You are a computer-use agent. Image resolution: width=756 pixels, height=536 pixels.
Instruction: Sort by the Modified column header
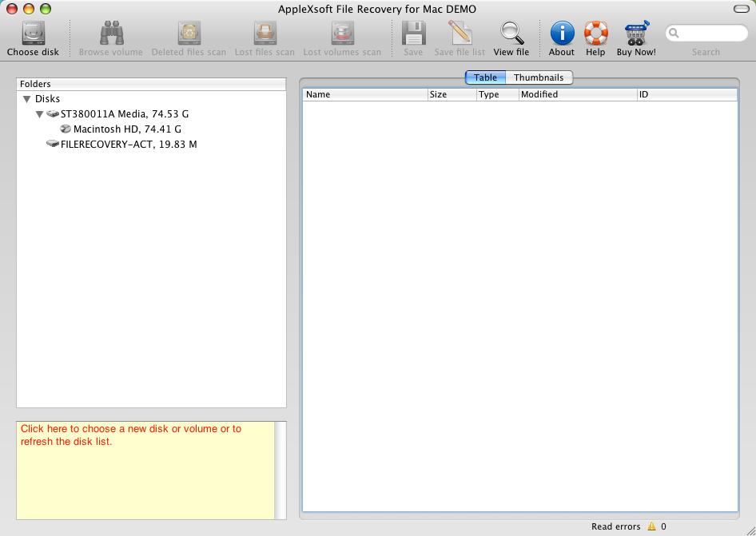(x=578, y=94)
